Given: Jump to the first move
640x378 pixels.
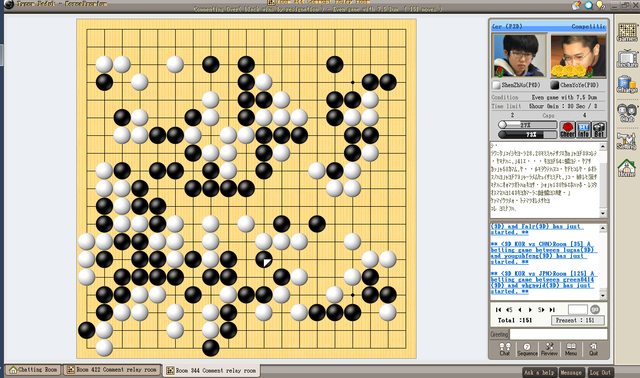Looking at the screenshot, I should point(498,310).
